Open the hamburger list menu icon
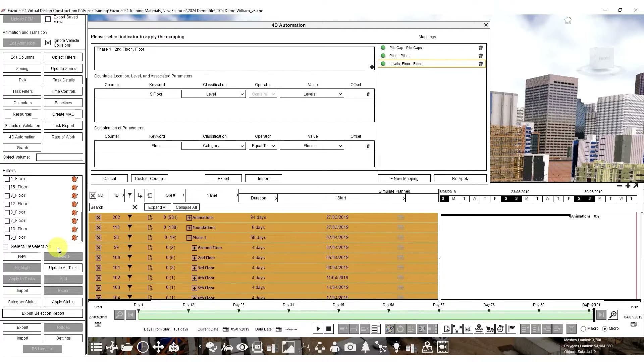This screenshot has height=362, width=644. pyautogui.click(x=96, y=347)
